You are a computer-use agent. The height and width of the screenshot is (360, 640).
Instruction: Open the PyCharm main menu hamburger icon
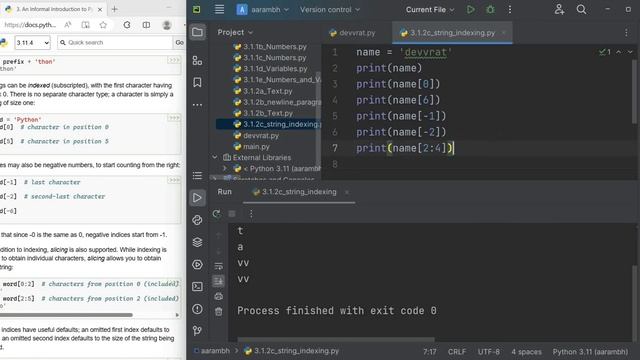219,9
